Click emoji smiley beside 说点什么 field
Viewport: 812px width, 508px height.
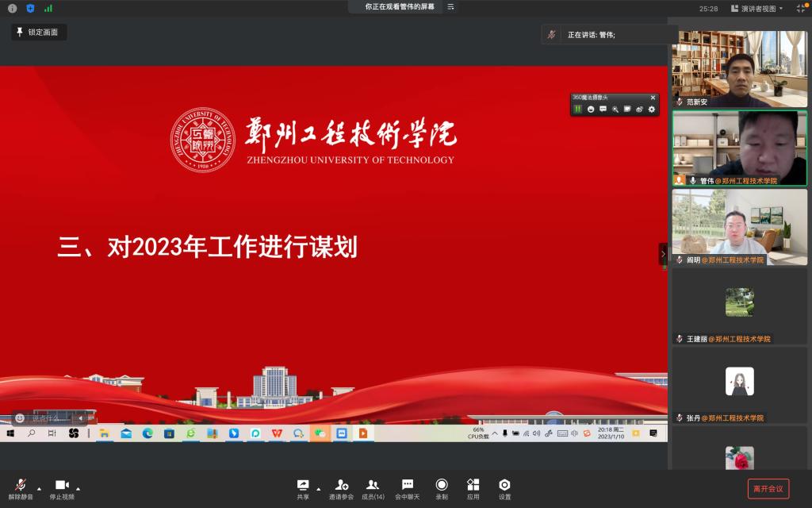click(20, 418)
